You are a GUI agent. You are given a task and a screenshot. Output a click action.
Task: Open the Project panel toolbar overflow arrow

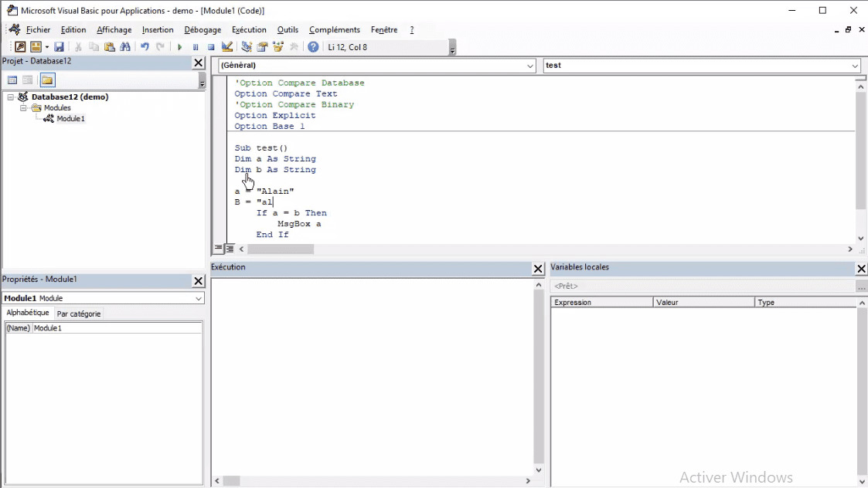pos(202,81)
